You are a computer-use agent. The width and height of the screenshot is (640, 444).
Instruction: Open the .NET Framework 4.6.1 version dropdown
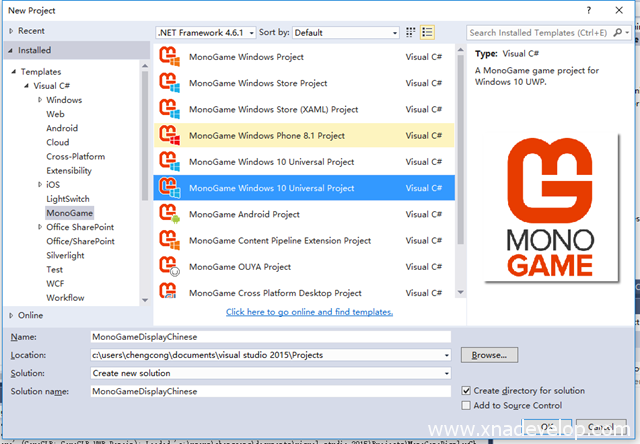tap(206, 33)
